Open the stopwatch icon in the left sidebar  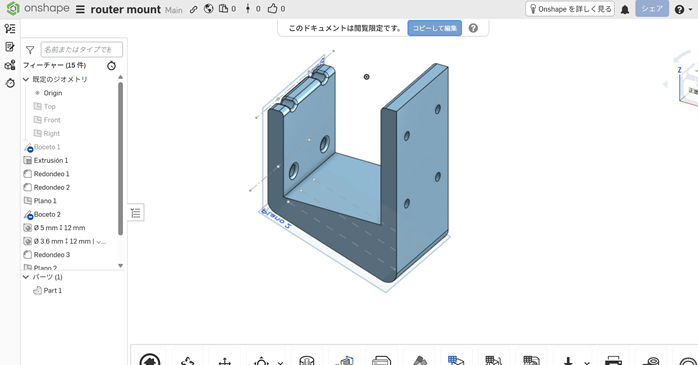click(x=10, y=83)
